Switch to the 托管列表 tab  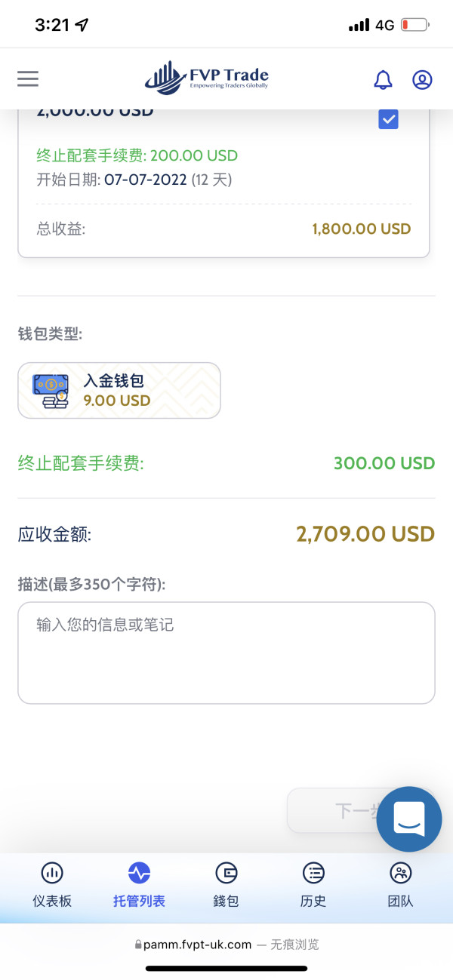click(x=139, y=900)
